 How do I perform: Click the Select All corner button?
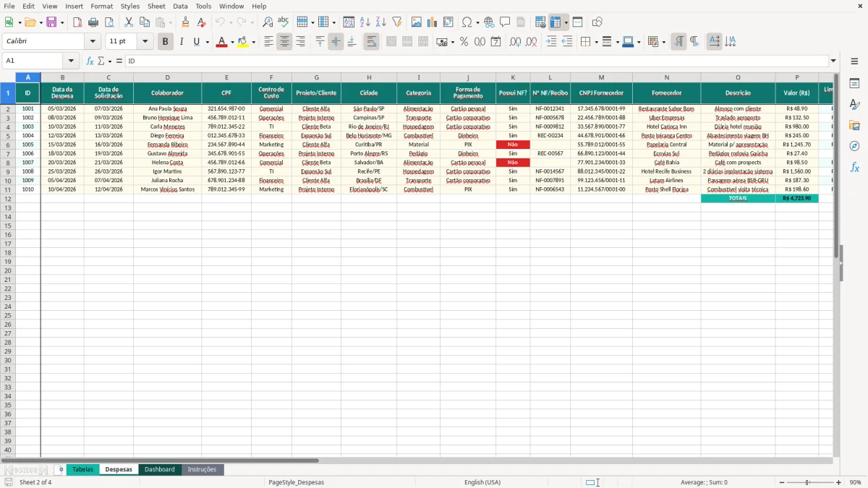click(x=8, y=77)
